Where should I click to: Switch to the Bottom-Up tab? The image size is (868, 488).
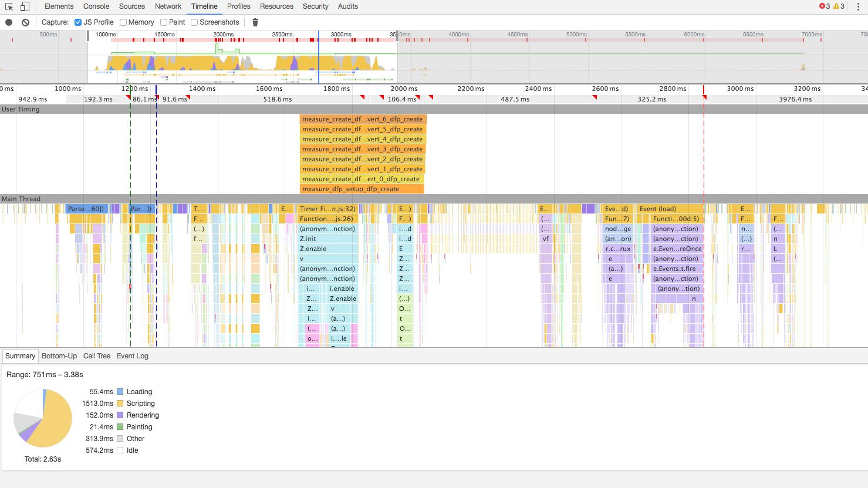(x=59, y=356)
